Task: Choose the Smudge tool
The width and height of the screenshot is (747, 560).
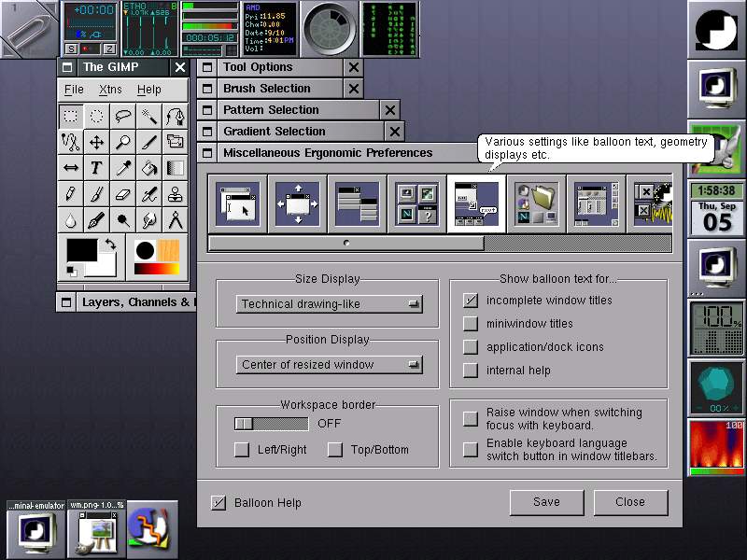Action: pos(149,220)
